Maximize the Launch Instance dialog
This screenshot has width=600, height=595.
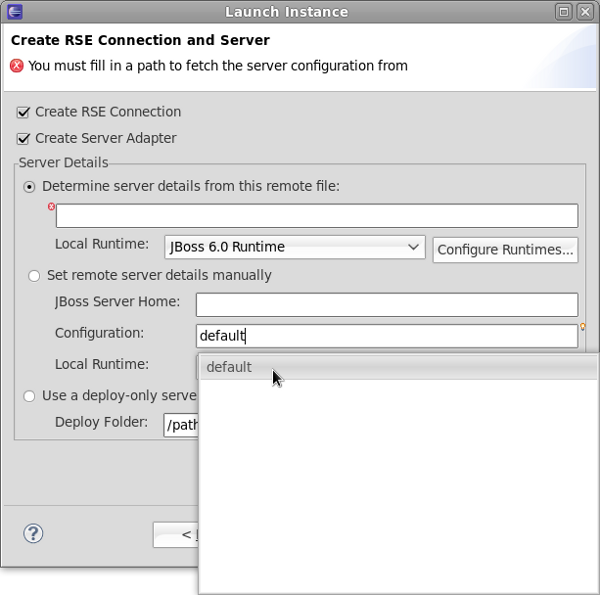coord(564,12)
